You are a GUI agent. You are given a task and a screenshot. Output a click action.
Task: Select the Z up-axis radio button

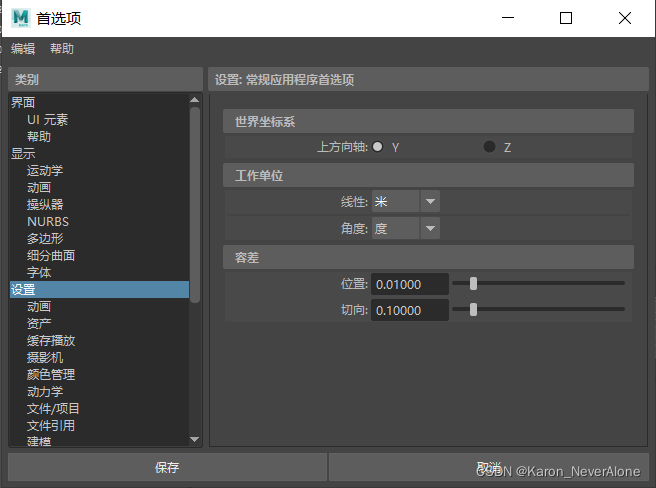click(x=489, y=146)
